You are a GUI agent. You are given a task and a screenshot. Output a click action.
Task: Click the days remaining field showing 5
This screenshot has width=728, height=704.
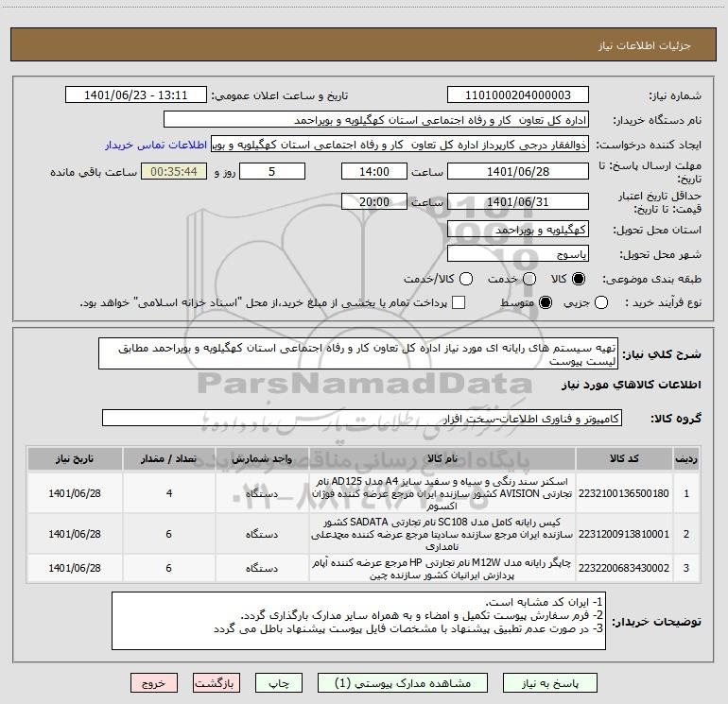point(272,171)
